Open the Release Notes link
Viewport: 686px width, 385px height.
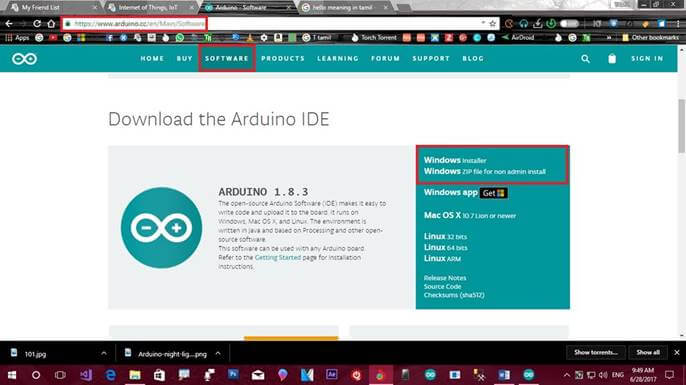coord(445,278)
